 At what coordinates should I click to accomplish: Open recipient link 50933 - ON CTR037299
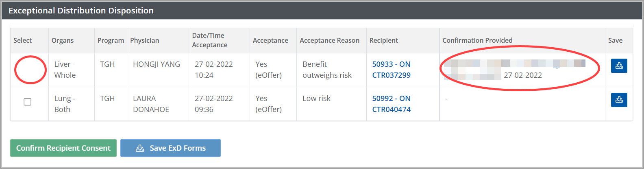391,70
